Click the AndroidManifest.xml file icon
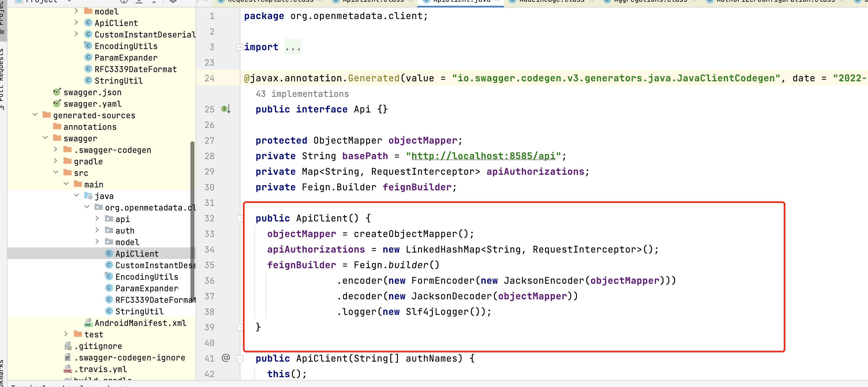This screenshot has height=387, width=868. tap(88, 323)
